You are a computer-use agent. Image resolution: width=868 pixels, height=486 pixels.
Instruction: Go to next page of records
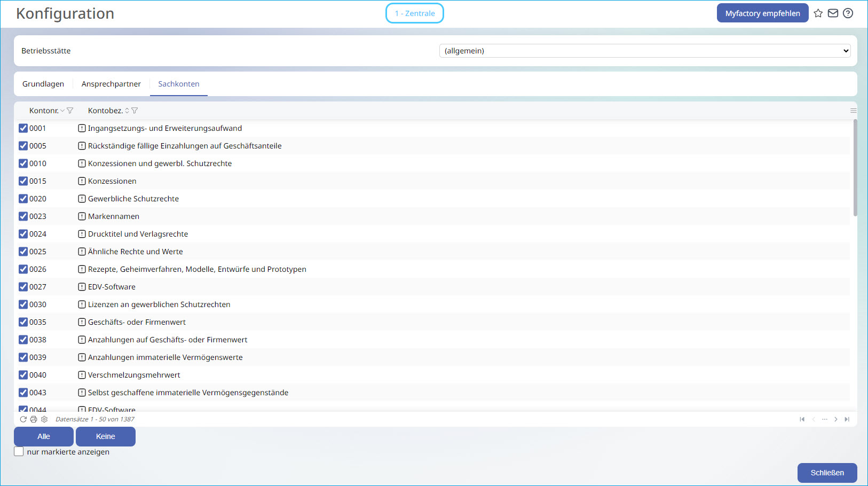(x=836, y=419)
